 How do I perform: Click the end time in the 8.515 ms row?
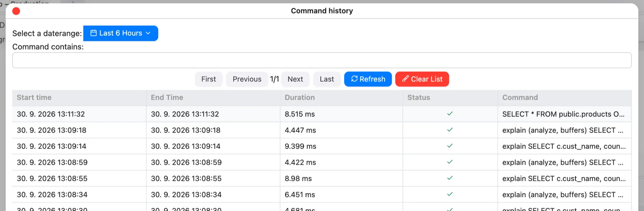click(185, 114)
